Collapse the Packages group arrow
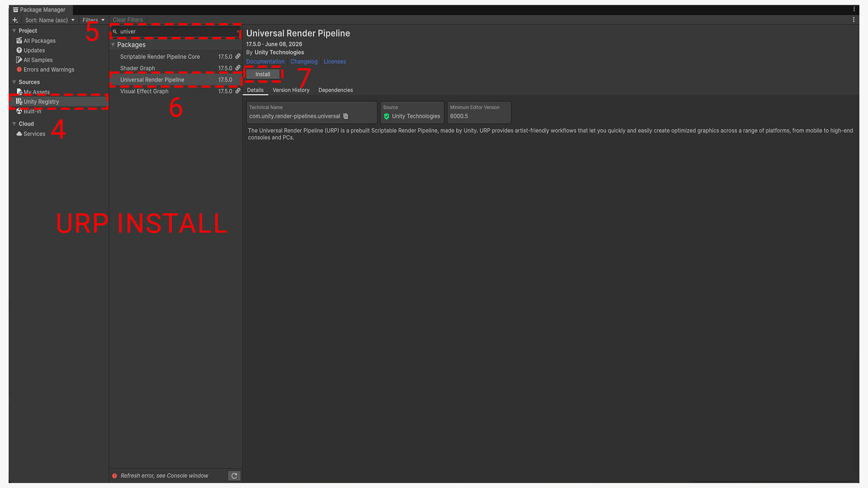The width and height of the screenshot is (868, 488). 113,45
